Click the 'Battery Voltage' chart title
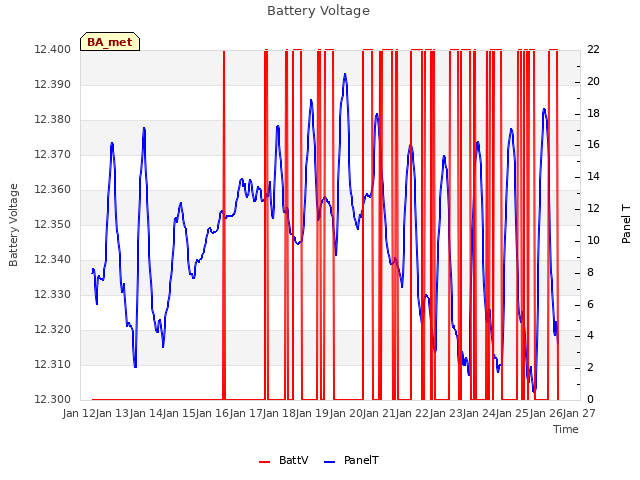Screen dimensions: 640x480 click(x=318, y=11)
